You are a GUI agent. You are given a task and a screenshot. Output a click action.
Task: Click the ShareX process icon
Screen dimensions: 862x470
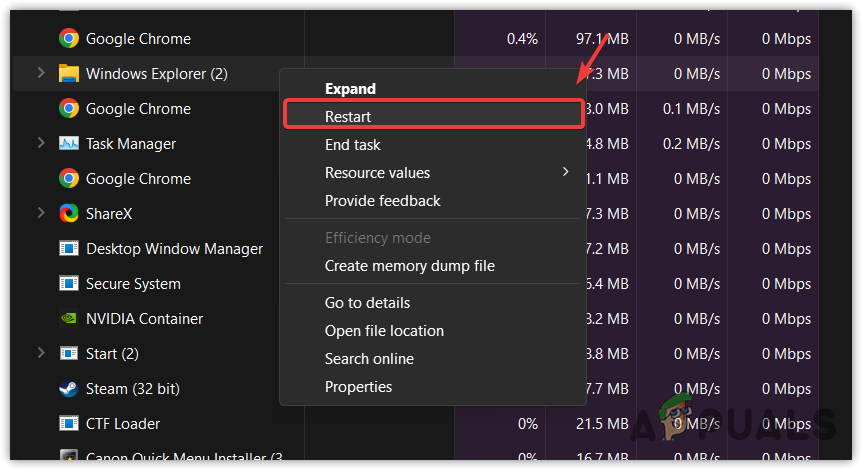(69, 214)
